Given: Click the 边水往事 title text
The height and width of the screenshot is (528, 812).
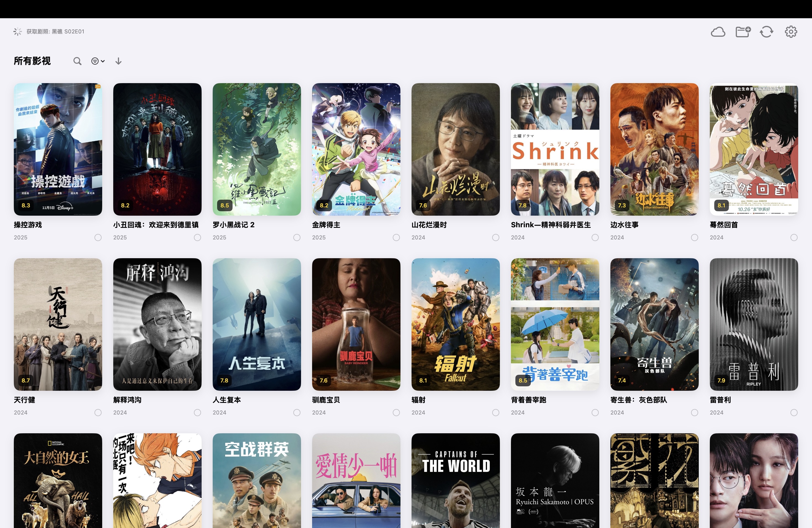Looking at the screenshot, I should 624,225.
